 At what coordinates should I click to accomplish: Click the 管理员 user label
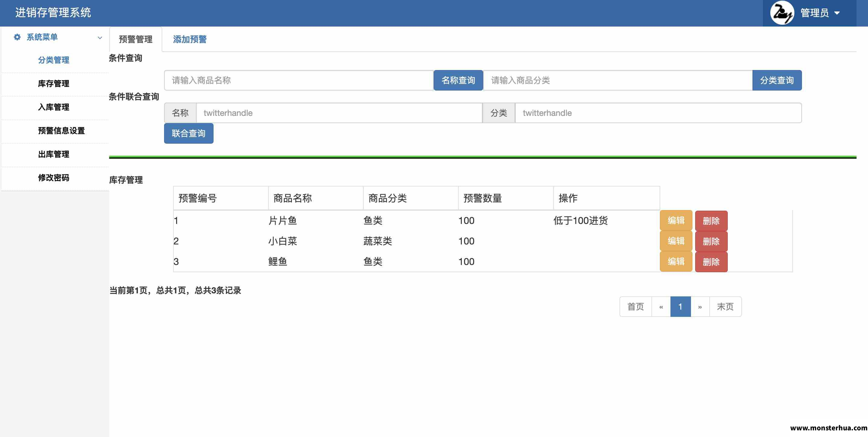click(x=814, y=13)
